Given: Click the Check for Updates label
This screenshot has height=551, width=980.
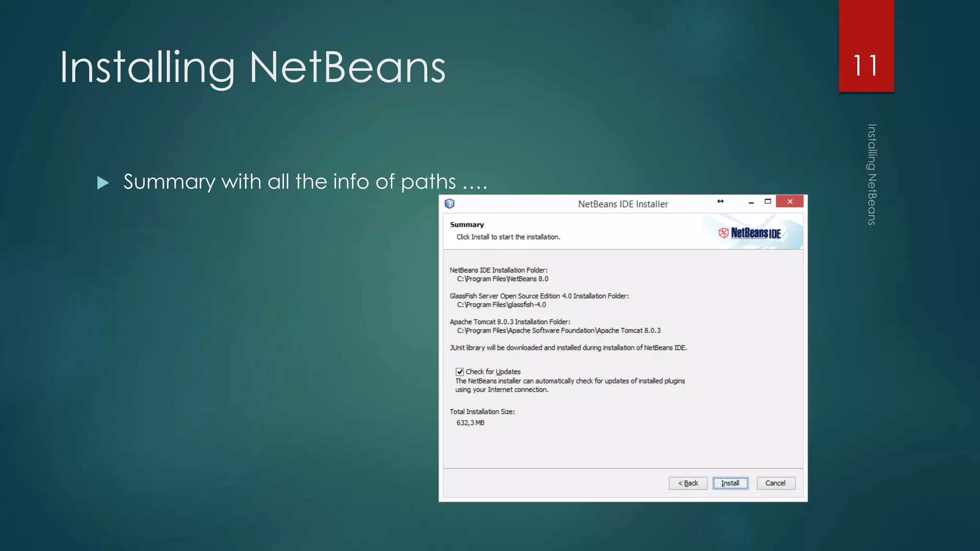Looking at the screenshot, I should pos(493,372).
